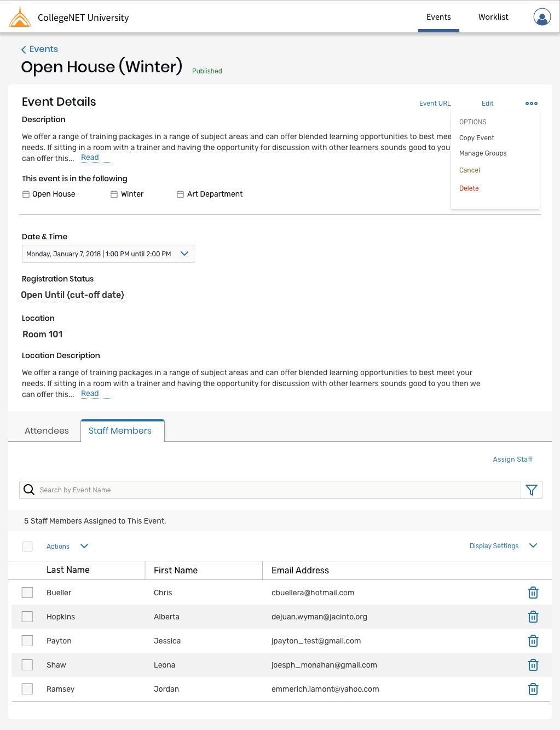
Task: Click the CollegeNET University logo
Action: [x=20, y=16]
